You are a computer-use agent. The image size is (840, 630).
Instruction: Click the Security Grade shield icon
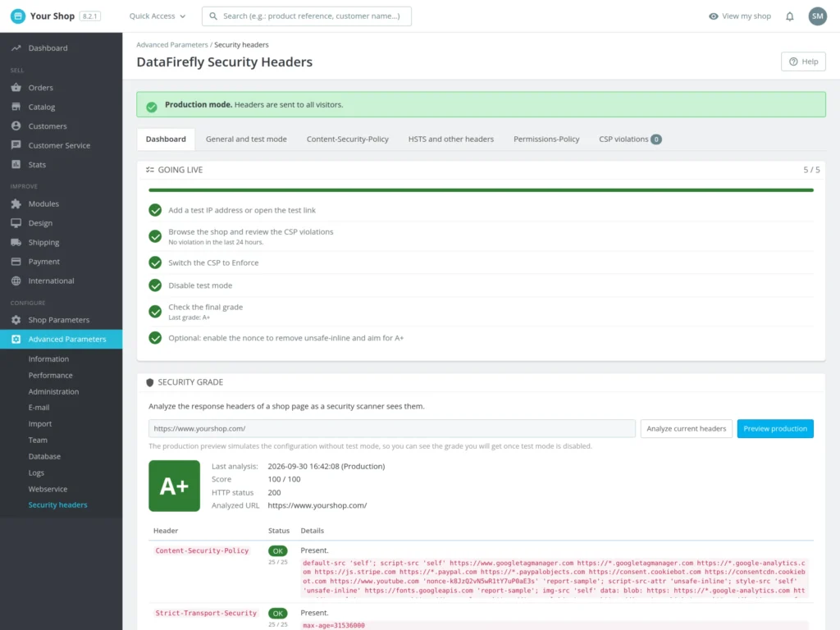tap(150, 382)
